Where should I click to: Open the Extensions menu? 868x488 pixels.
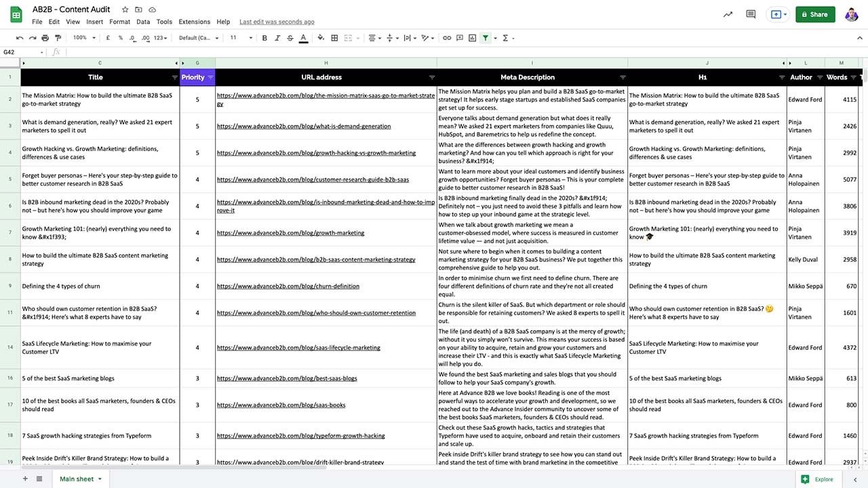click(194, 22)
